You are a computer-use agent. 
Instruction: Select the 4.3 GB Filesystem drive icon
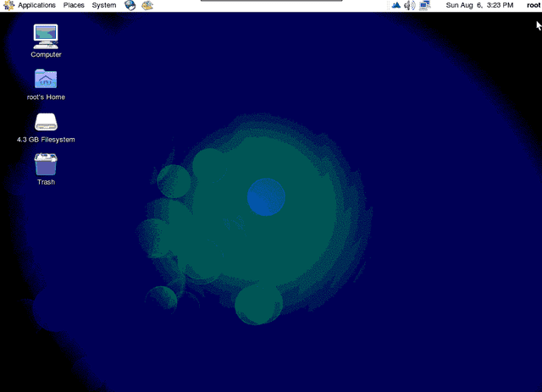pos(46,122)
